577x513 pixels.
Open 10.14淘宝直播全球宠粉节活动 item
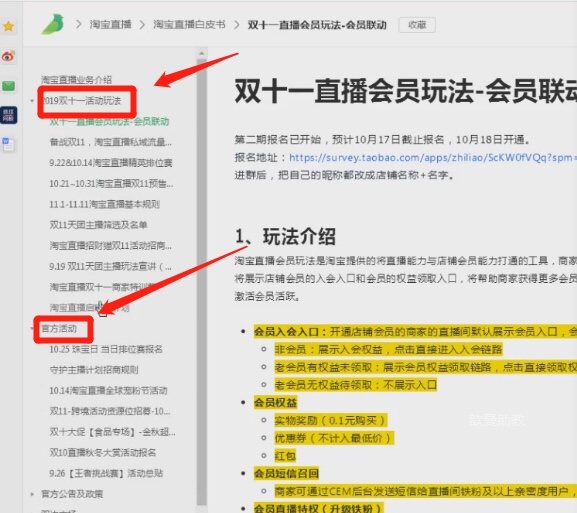tap(109, 390)
